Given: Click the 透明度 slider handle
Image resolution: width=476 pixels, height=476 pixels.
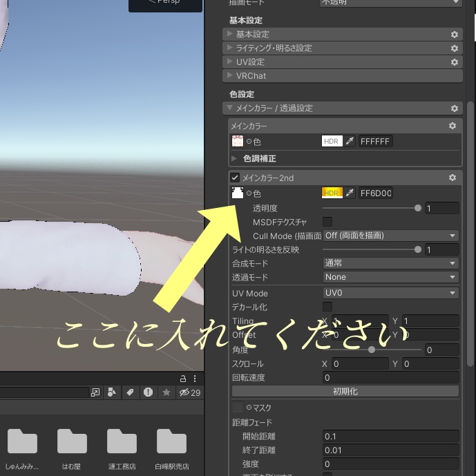Looking at the screenshot, I should [418, 208].
